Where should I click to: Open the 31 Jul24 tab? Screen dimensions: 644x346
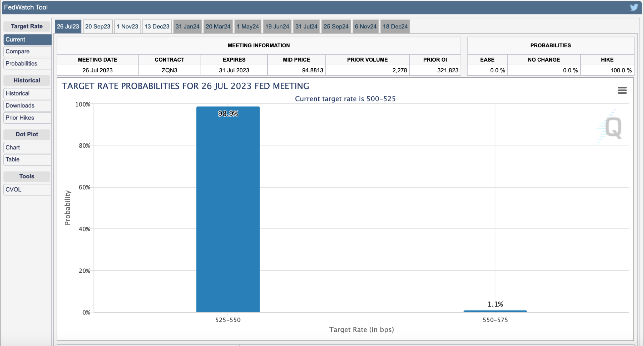click(306, 26)
